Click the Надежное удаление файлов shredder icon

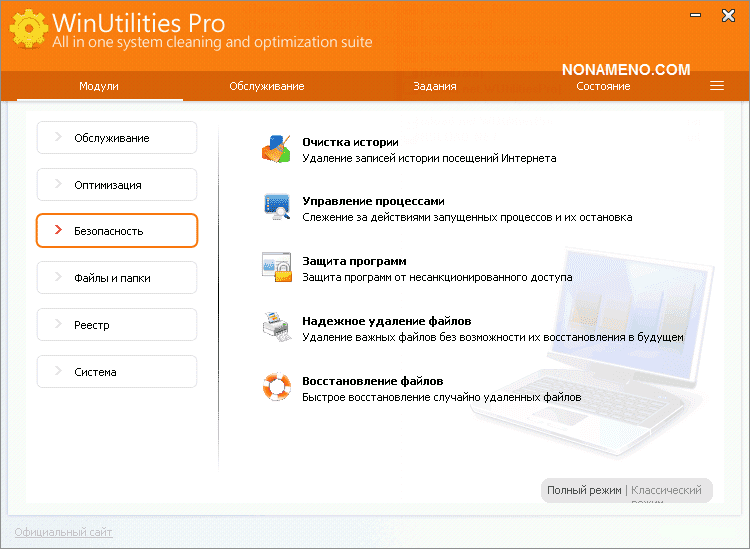click(x=276, y=327)
